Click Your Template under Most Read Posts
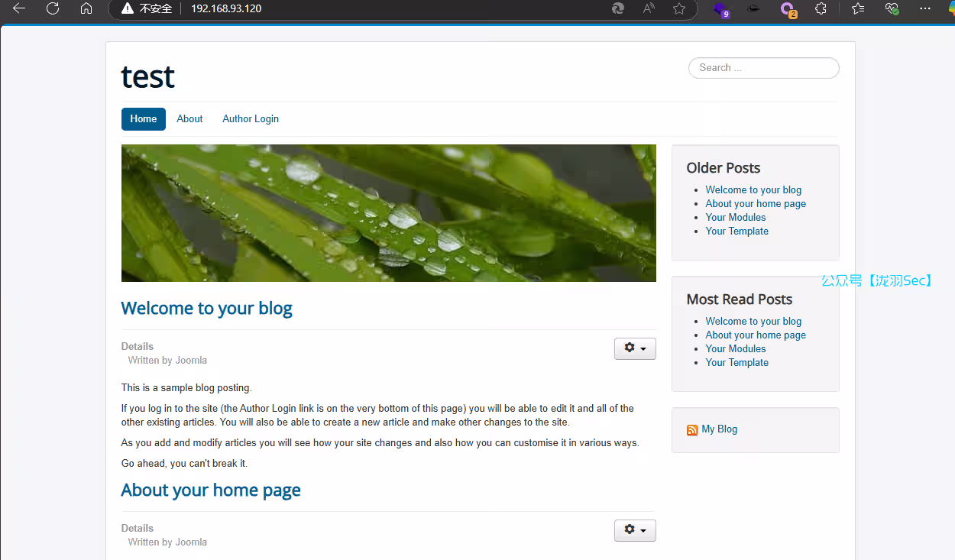Viewport: 955px width, 560px height. click(736, 363)
